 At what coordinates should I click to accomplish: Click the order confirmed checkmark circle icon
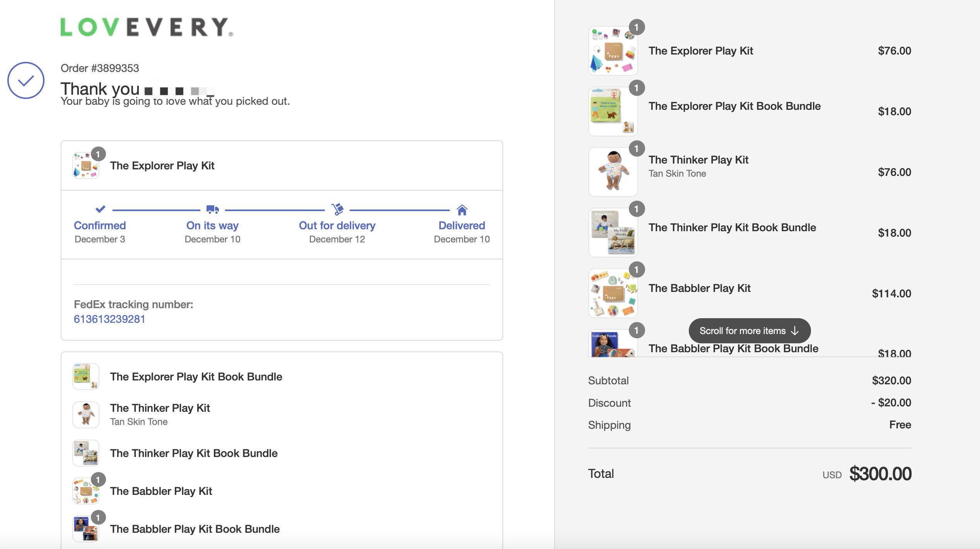[26, 80]
